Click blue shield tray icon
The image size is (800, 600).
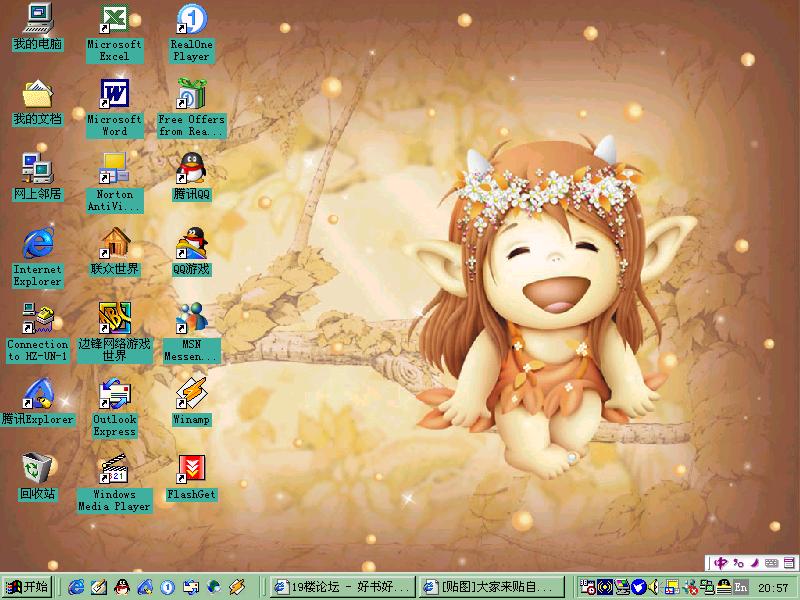[x=638, y=587]
